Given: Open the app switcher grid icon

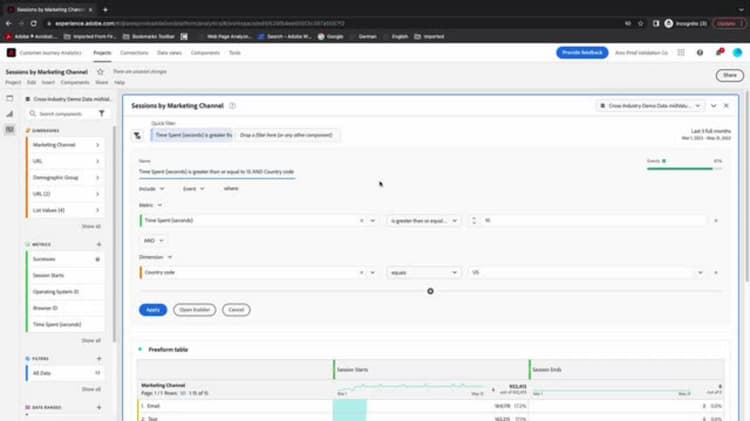Looking at the screenshot, I should click(681, 53).
